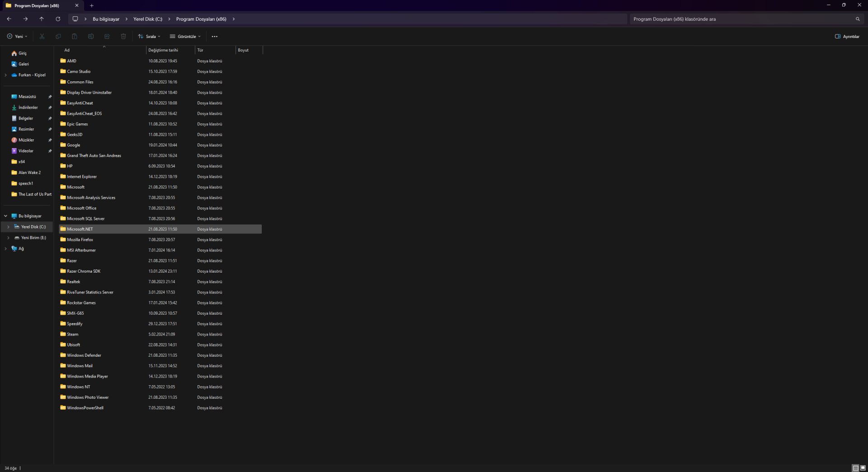Image resolution: width=868 pixels, height=472 pixels.
Task: Click the Copy toolbar icon
Action: click(x=58, y=36)
